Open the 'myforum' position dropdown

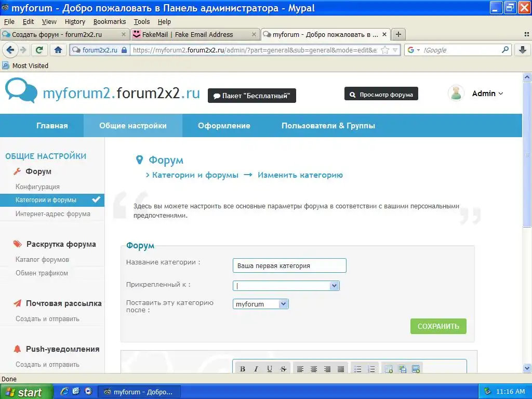[261, 304]
